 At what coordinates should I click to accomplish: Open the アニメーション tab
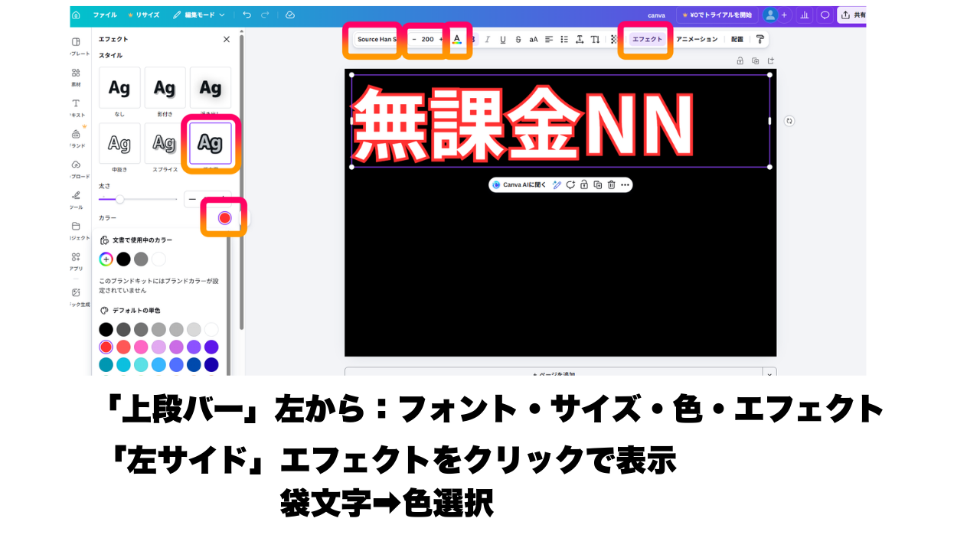[x=697, y=39]
